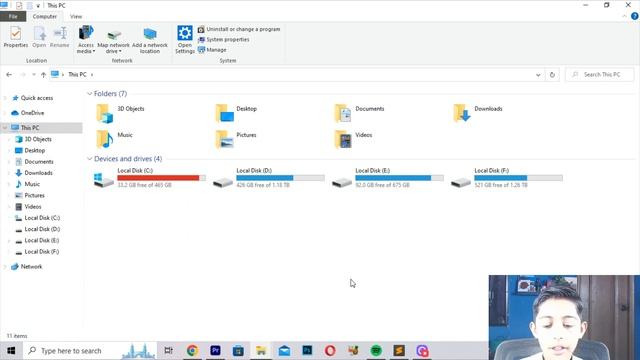Select Local Disk (C:) drive
Image resolution: width=640 pixels, height=360 pixels.
[149, 178]
